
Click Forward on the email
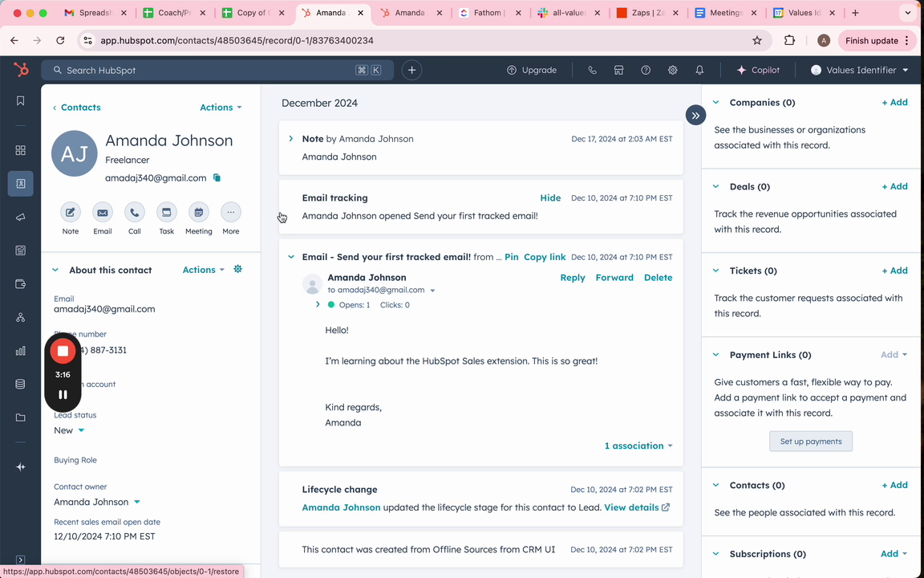tap(614, 278)
